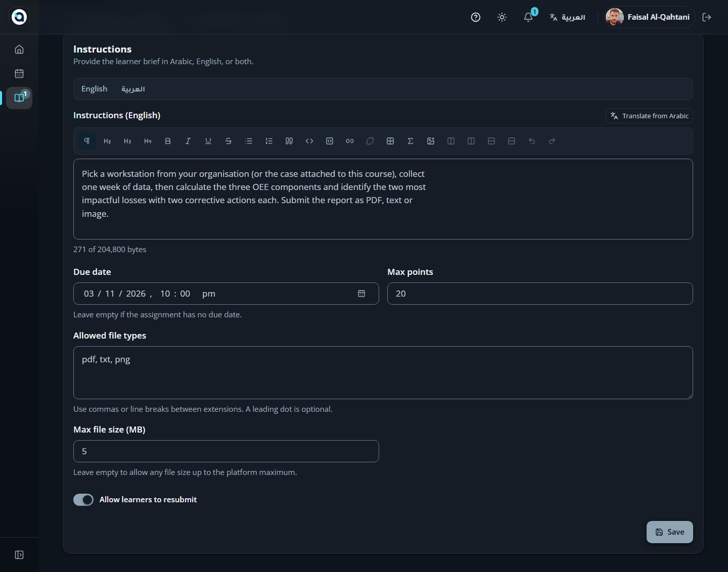Select the paragraph format tool
728x572 pixels.
click(x=87, y=141)
